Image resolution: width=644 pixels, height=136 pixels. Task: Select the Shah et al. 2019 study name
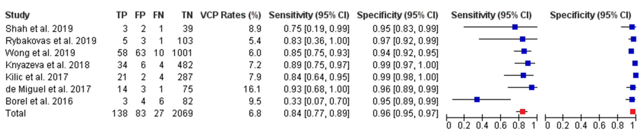coord(39,29)
